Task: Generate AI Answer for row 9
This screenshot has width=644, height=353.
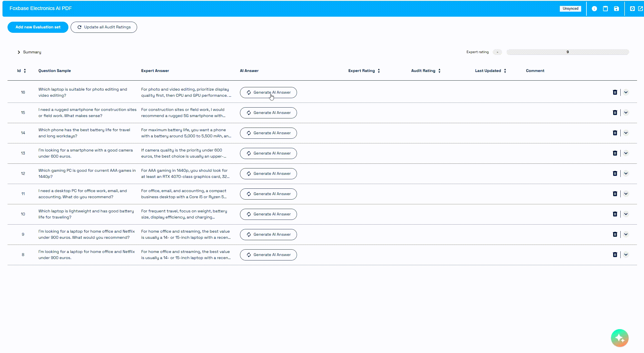Action: [x=268, y=235]
